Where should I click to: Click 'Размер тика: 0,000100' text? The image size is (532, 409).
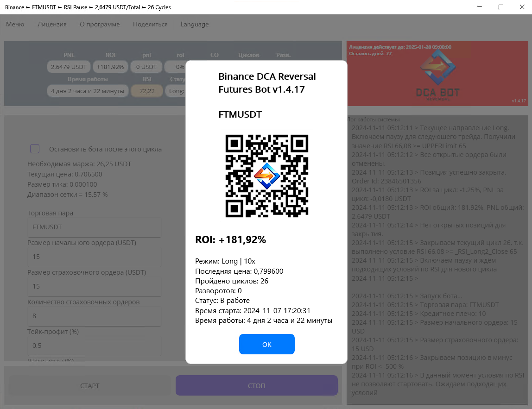[62, 184]
